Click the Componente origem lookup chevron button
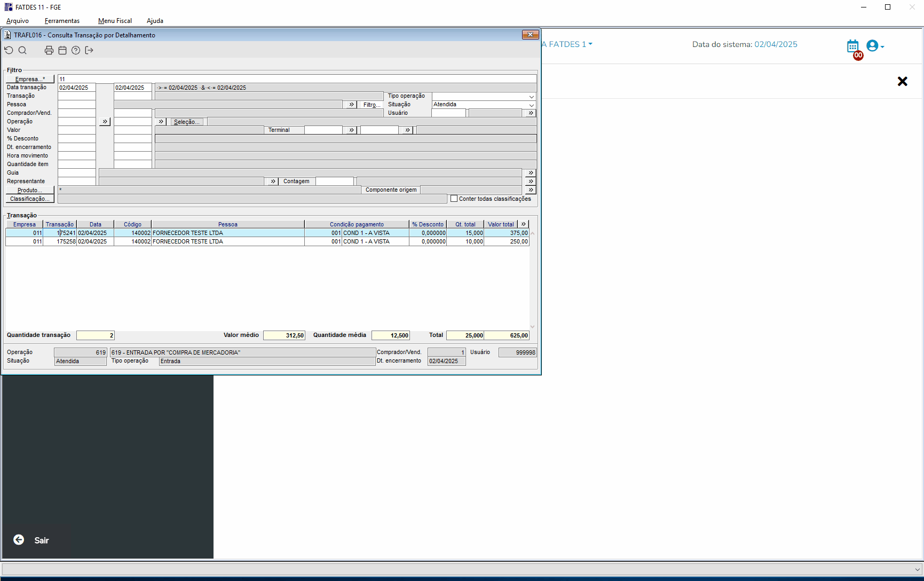The height and width of the screenshot is (581, 924). [531, 190]
